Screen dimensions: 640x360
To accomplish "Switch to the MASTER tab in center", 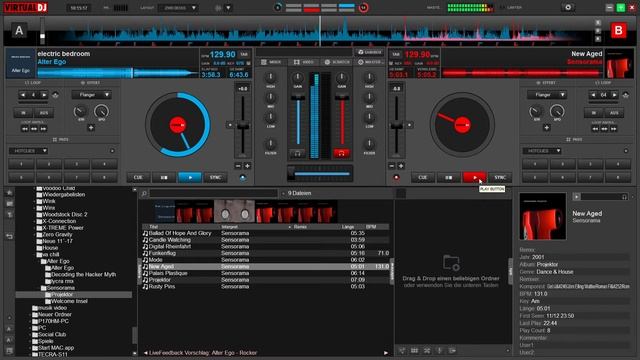I will [x=370, y=62].
